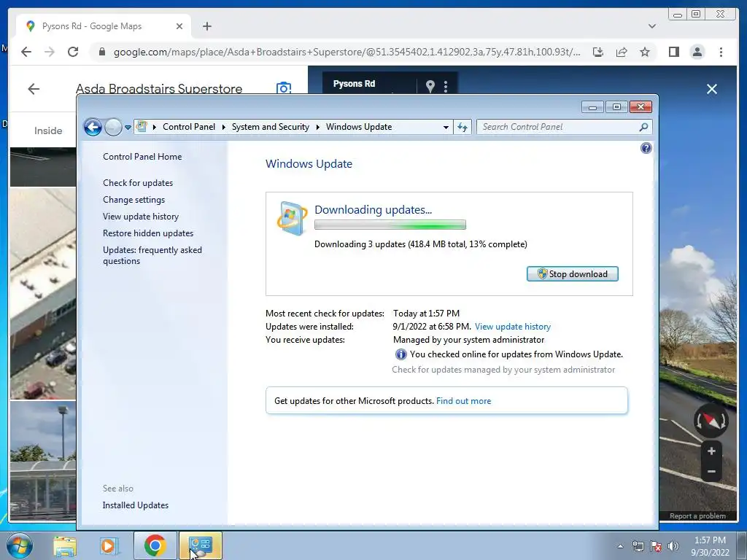Image resolution: width=747 pixels, height=560 pixels.
Task: Click the Chrome back arrow
Action: click(26, 52)
